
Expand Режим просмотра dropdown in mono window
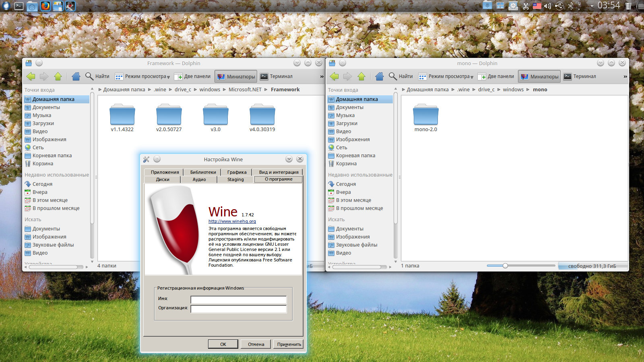pos(446,76)
